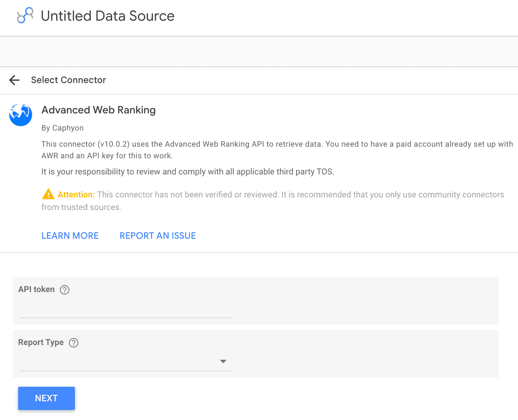Click the Select Connector heading

coord(68,80)
